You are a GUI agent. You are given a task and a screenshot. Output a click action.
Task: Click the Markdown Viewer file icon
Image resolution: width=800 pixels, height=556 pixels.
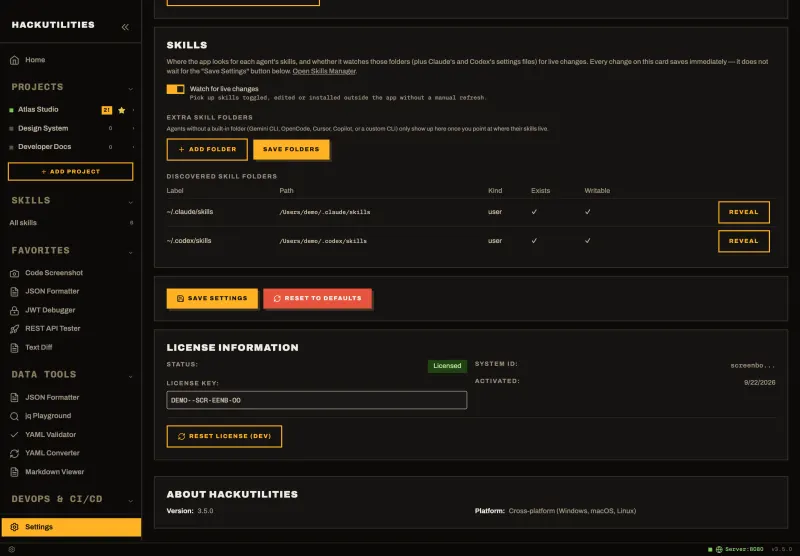14,472
